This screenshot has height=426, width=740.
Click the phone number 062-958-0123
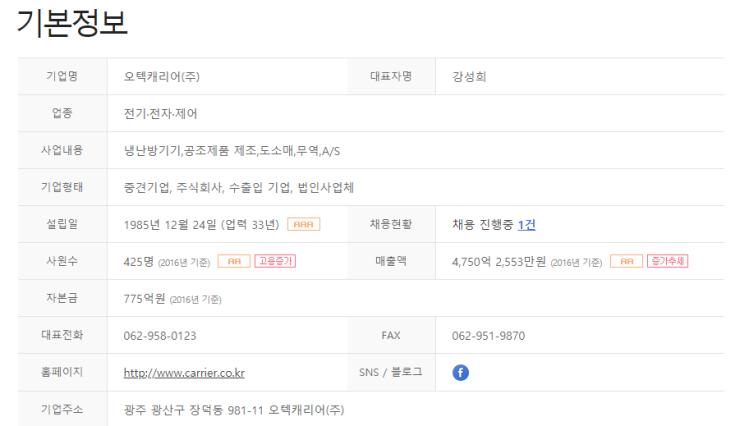(x=160, y=336)
